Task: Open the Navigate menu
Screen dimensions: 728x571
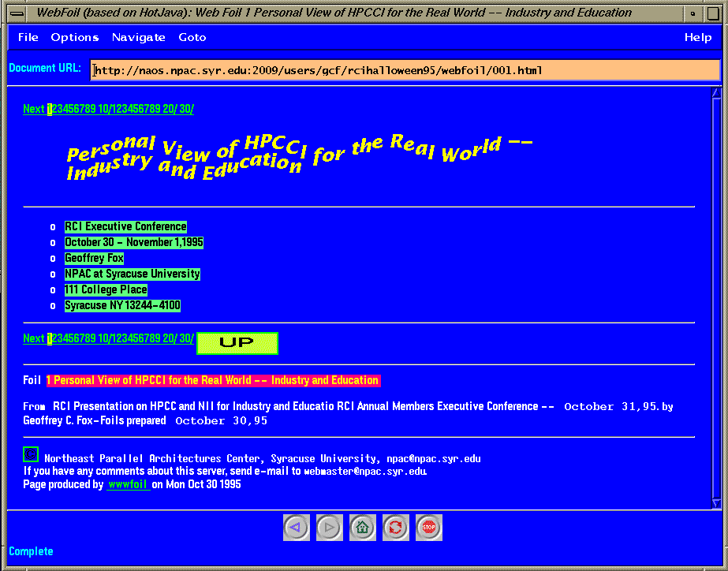Action: pos(138,37)
